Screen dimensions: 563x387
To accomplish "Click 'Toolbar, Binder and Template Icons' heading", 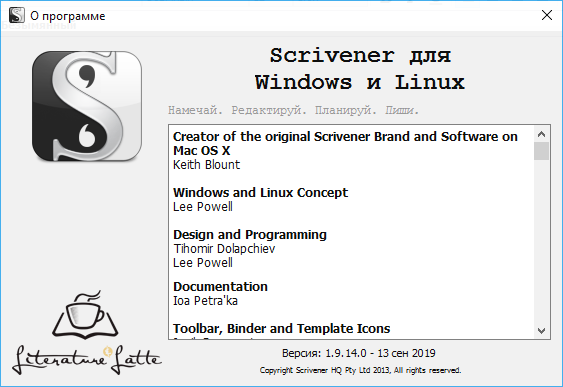I will [282, 329].
